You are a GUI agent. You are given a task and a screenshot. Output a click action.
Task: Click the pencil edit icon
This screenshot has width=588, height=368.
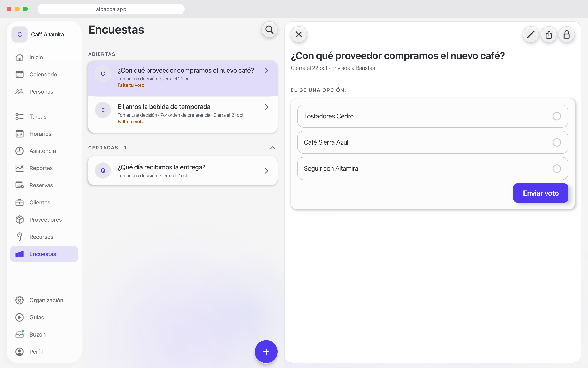(x=530, y=35)
